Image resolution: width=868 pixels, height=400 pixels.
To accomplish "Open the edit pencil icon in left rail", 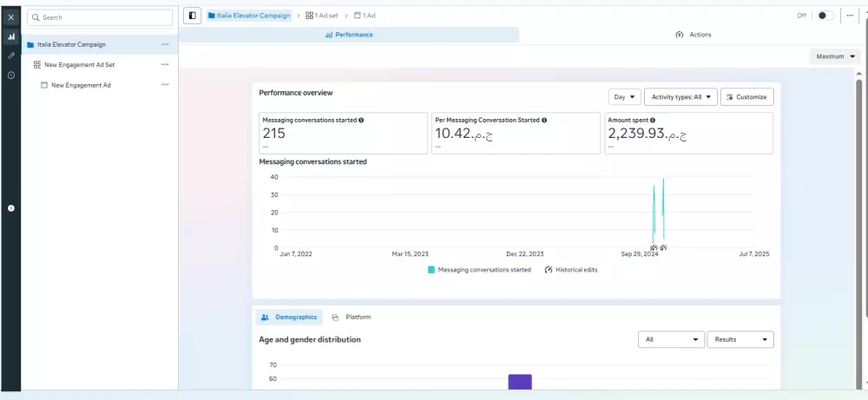I will (x=11, y=56).
